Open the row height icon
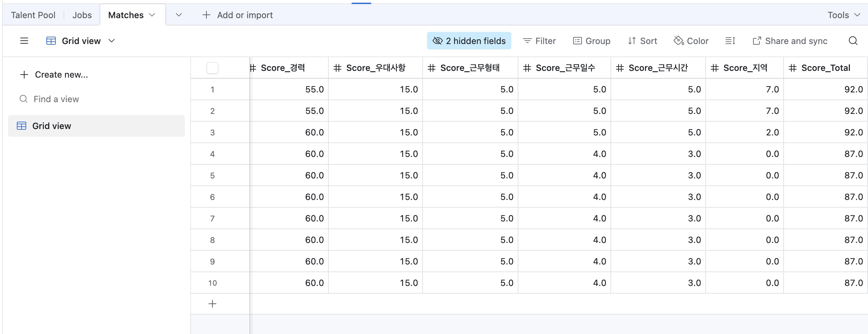The width and height of the screenshot is (868, 334). click(730, 41)
